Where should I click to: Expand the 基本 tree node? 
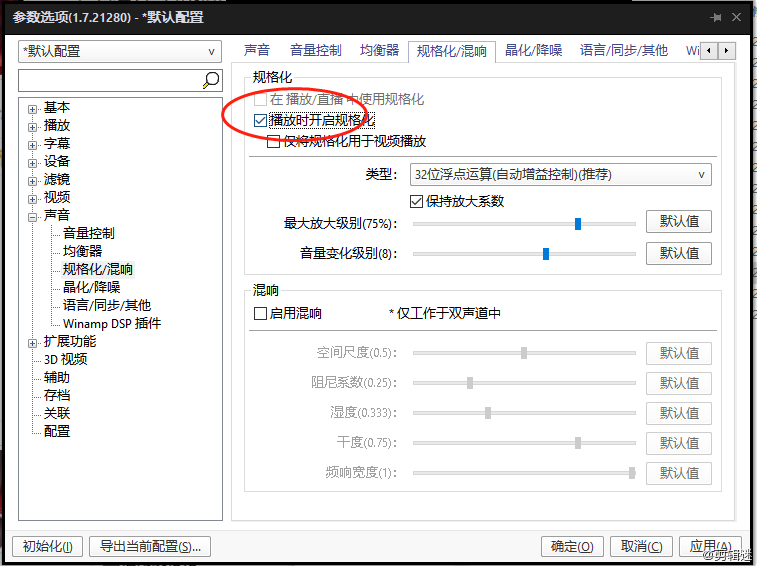coord(32,109)
